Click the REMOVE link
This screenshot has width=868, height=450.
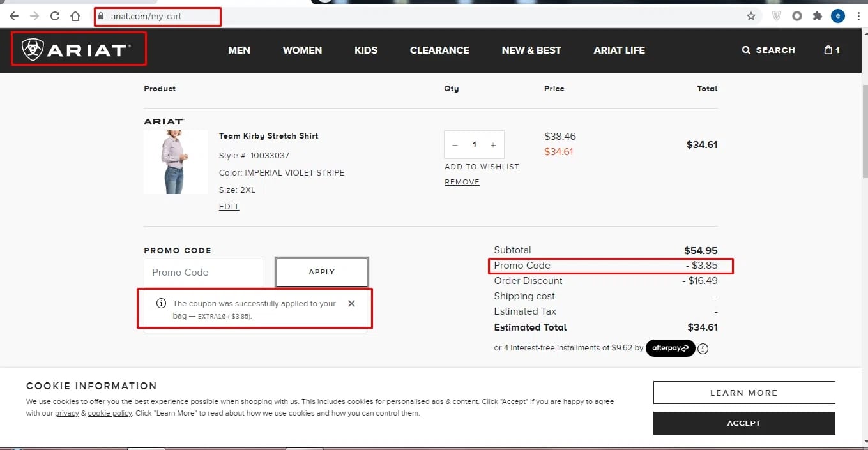point(462,182)
